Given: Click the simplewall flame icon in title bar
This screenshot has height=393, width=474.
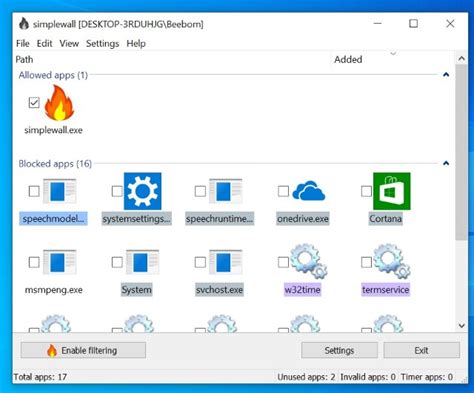Looking at the screenshot, I should 24,24.
